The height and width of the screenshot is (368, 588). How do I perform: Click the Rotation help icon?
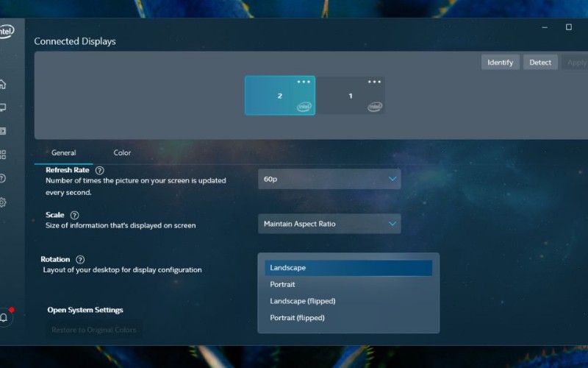tap(80, 260)
